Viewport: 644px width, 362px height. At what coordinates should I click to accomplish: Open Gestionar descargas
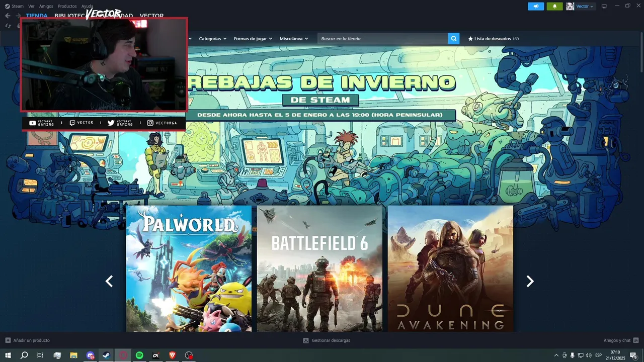pyautogui.click(x=327, y=340)
